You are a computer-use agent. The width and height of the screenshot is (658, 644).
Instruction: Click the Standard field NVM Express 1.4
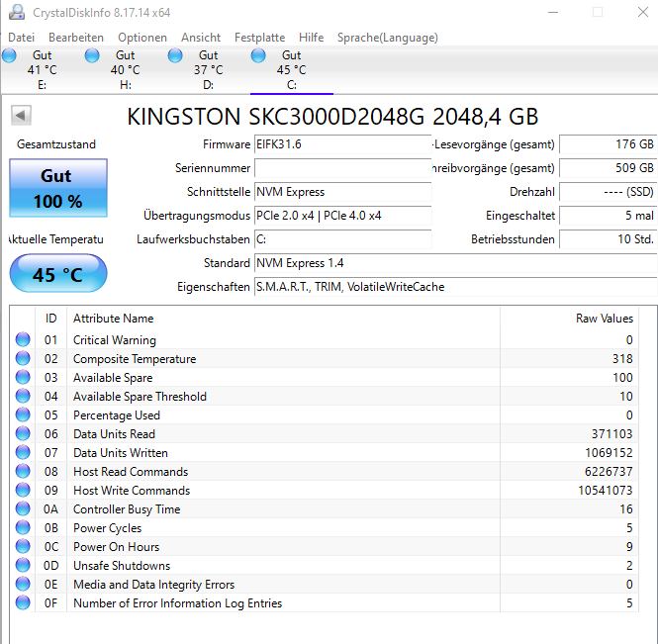pyautogui.click(x=455, y=263)
